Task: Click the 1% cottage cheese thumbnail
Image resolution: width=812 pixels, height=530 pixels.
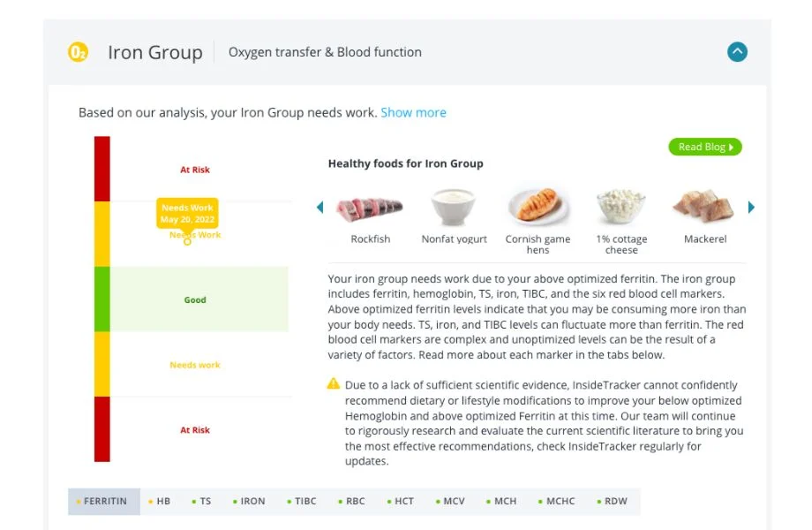Action: pos(621,207)
